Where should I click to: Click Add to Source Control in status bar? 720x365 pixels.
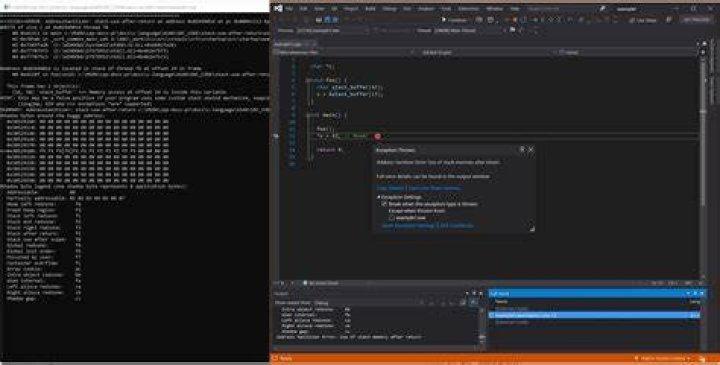[663, 358]
